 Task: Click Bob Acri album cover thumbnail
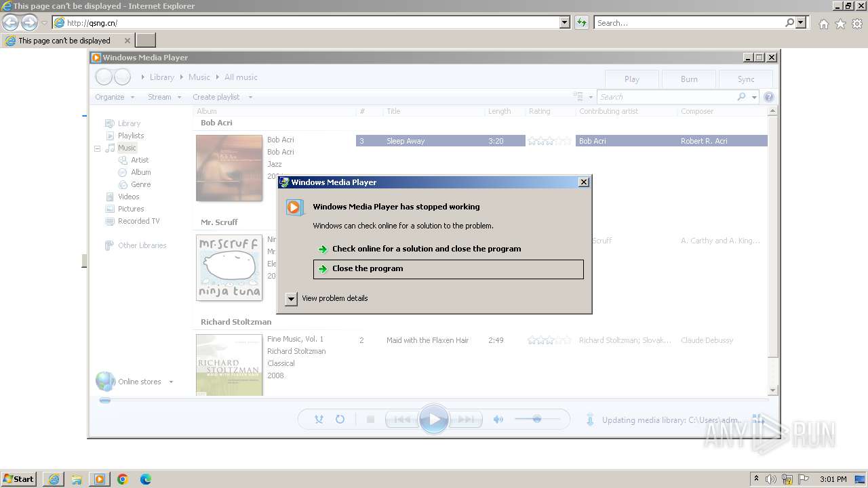click(229, 168)
